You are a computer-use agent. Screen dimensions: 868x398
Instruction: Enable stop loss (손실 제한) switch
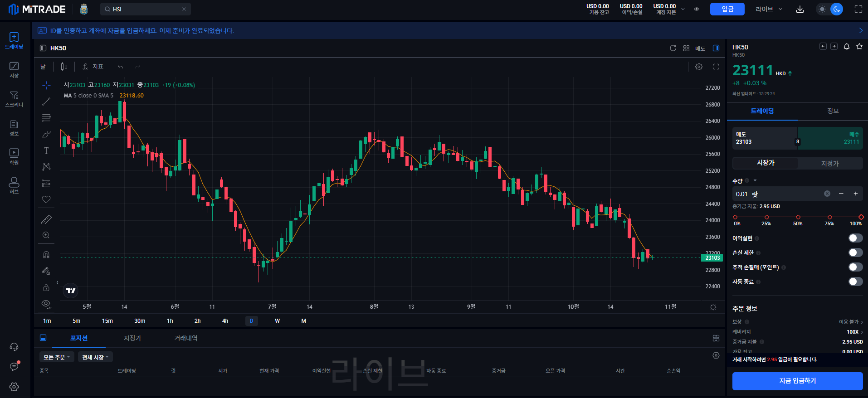855,252
